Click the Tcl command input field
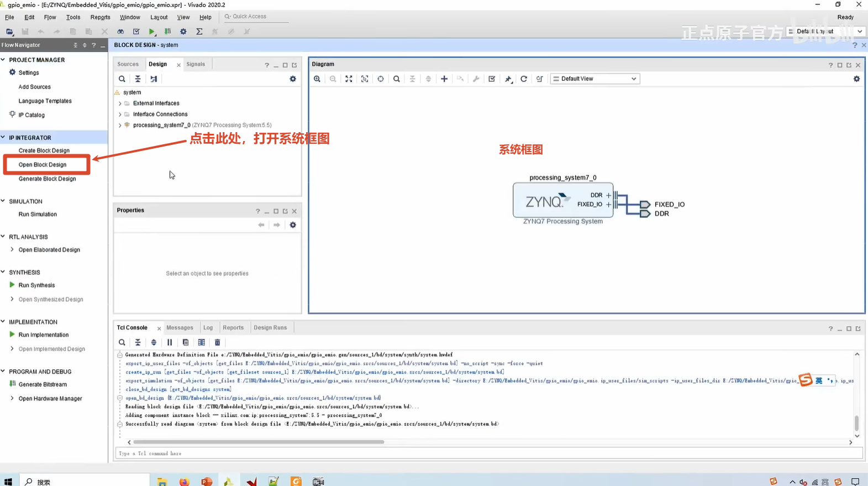868x486 pixels. [489, 454]
